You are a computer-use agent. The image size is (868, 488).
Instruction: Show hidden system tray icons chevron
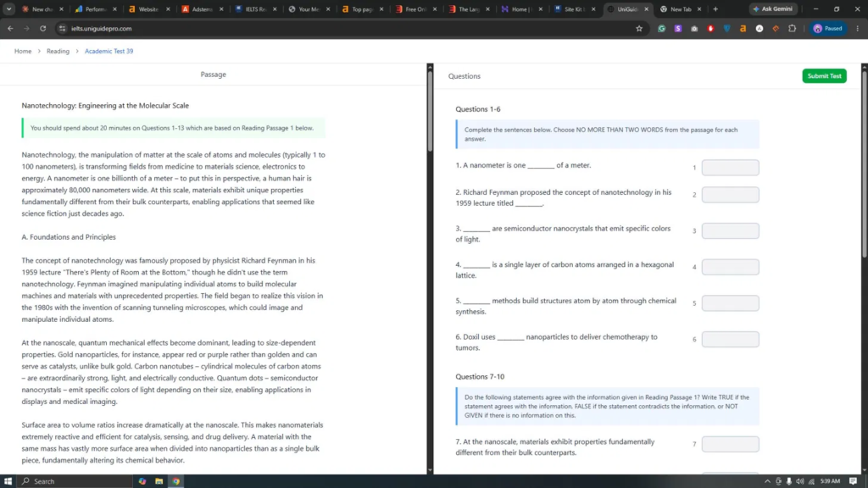coord(767,481)
